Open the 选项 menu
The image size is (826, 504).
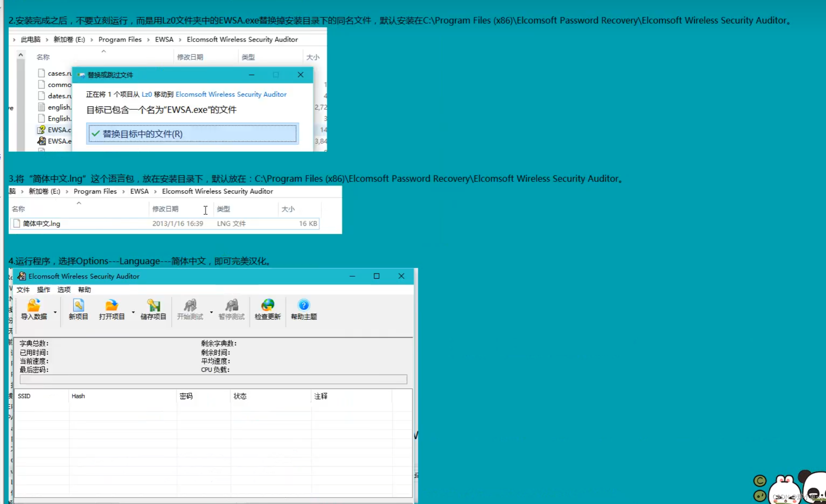pos(64,289)
